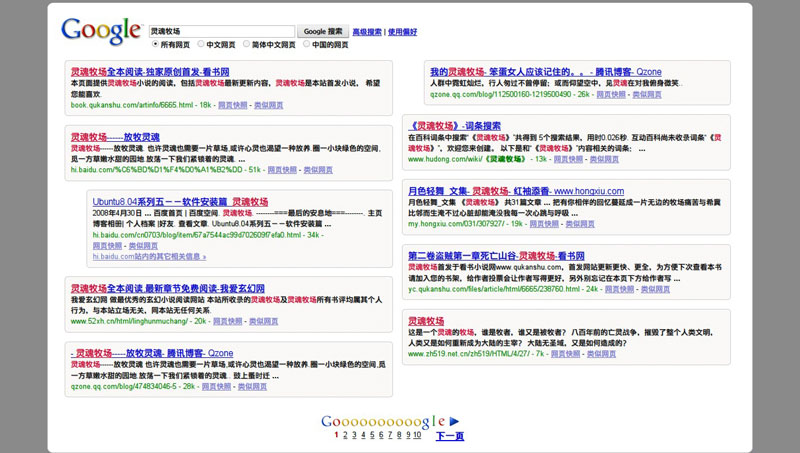Go to results page 9
This screenshot has width=800, height=453.
point(408,435)
